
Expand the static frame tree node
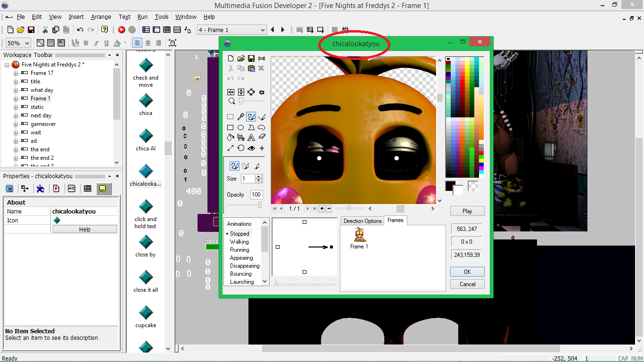pyautogui.click(x=16, y=107)
